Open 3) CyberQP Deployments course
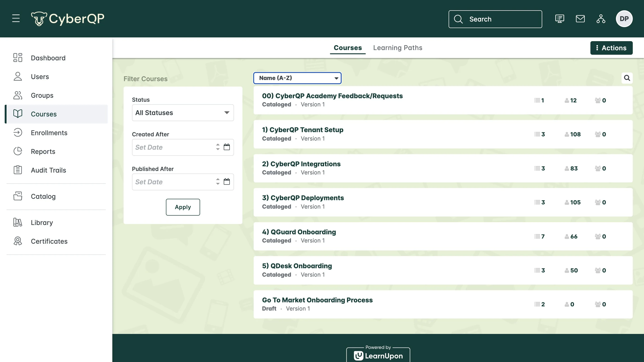This screenshot has width=644, height=362. click(303, 198)
